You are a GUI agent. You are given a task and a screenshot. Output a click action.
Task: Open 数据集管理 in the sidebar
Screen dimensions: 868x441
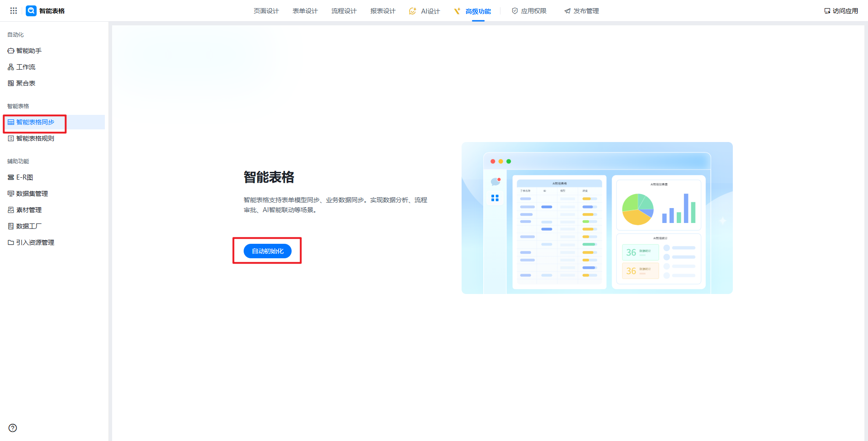pos(32,194)
